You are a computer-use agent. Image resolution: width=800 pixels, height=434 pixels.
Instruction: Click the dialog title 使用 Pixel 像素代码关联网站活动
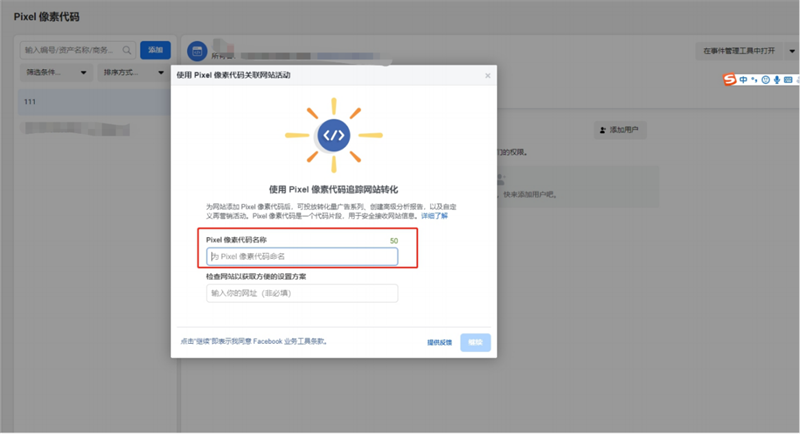click(233, 75)
